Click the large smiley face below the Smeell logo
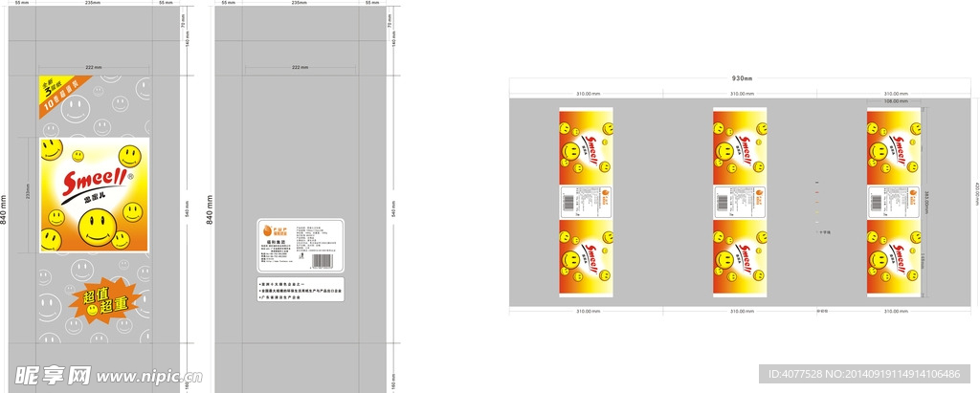The width and height of the screenshot is (980, 393). click(x=99, y=227)
